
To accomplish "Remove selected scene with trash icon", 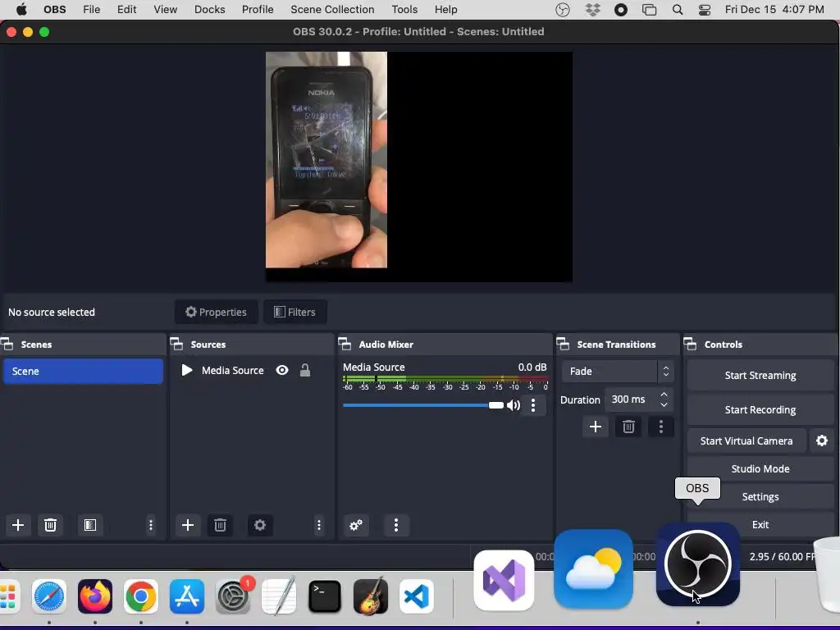I will [50, 525].
